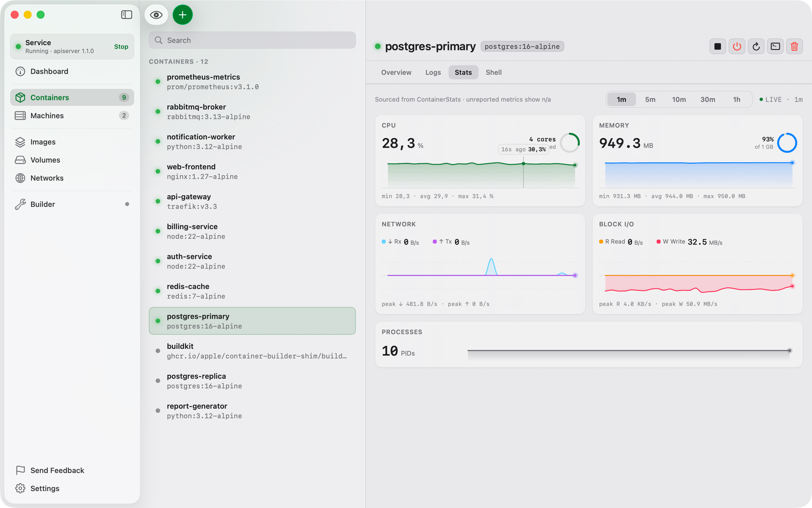The height and width of the screenshot is (508, 812).
Task: Open Settings at sidebar bottom
Action: pyautogui.click(x=72, y=489)
